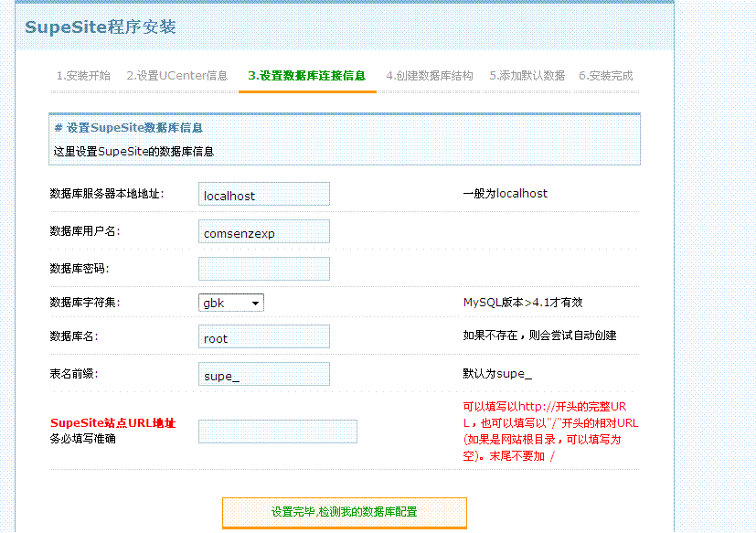Click the label 数据库用户名:
The width and height of the screenshot is (756, 533).
[x=85, y=231]
